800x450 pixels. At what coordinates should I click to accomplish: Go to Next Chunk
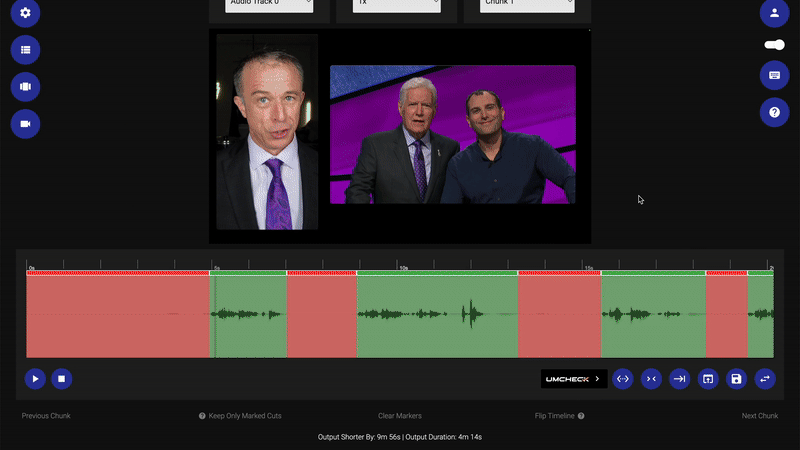(760, 416)
